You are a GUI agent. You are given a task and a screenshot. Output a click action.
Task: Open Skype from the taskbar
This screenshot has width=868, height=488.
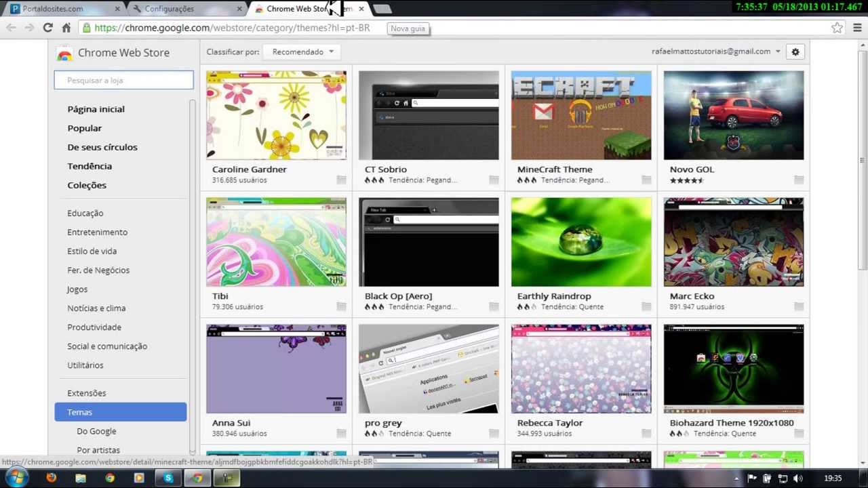point(168,478)
